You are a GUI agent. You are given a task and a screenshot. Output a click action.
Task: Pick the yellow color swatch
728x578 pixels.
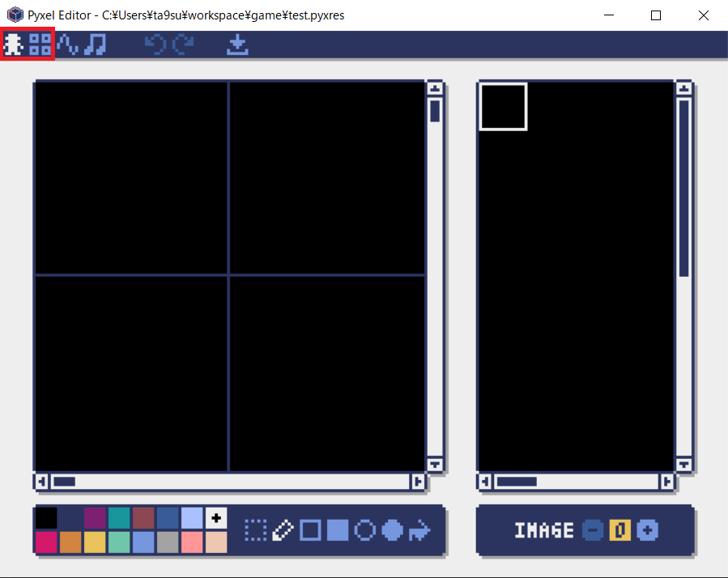pyautogui.click(x=95, y=542)
